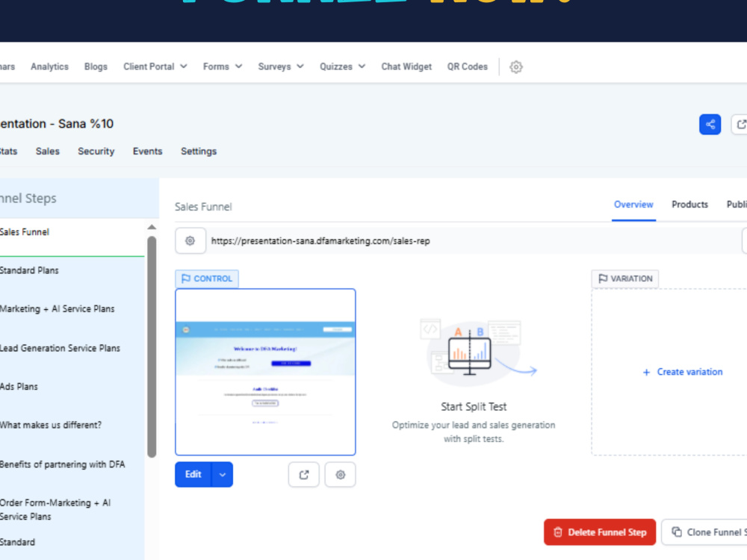
Task: Expand the Forms dropdown menu
Action: point(223,66)
